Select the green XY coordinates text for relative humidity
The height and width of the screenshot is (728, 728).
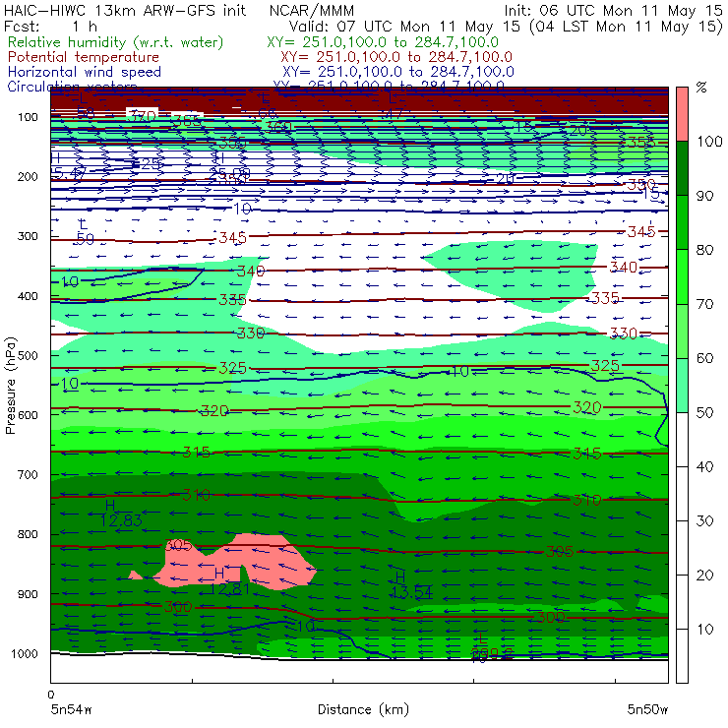(x=383, y=42)
